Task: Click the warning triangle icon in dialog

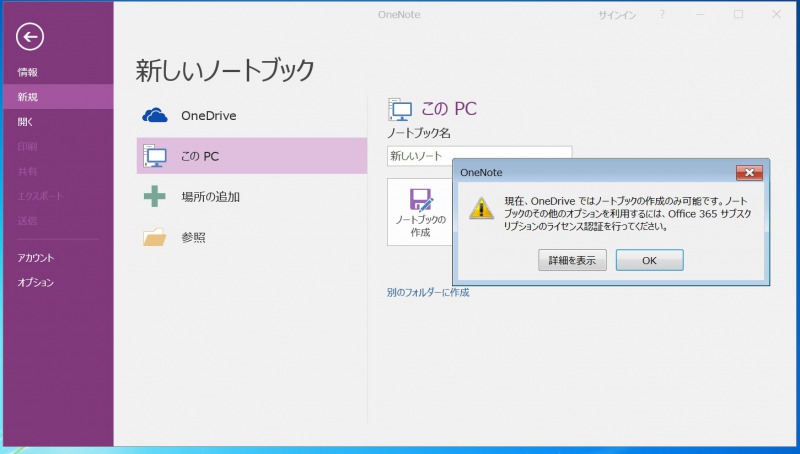Action: pyautogui.click(x=481, y=208)
